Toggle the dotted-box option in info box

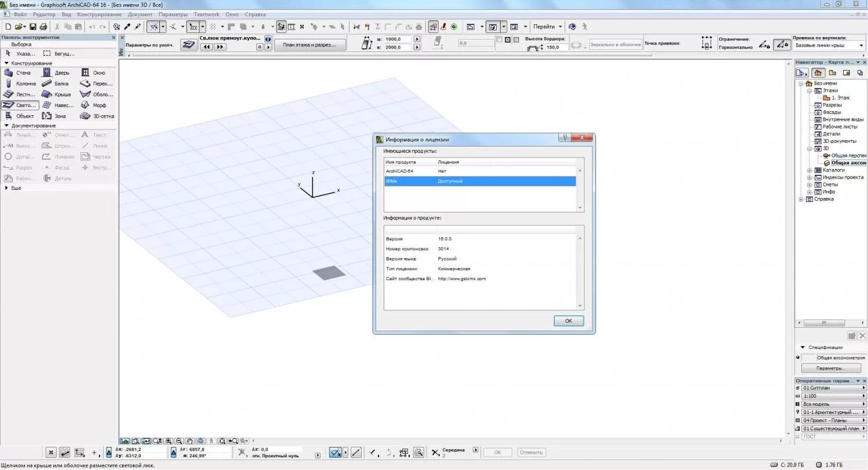pyautogui.click(x=516, y=40)
